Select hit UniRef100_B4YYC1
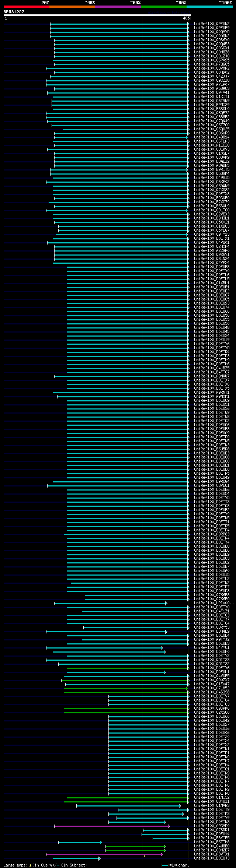Screen dimensions: 236x868 (x=212, y=648)
